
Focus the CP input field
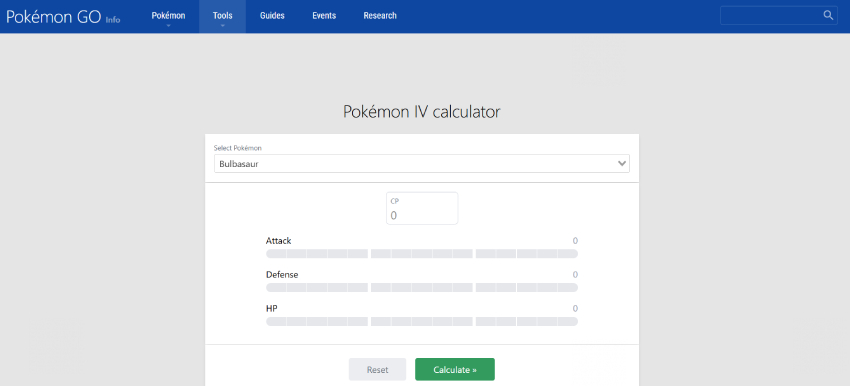point(422,208)
